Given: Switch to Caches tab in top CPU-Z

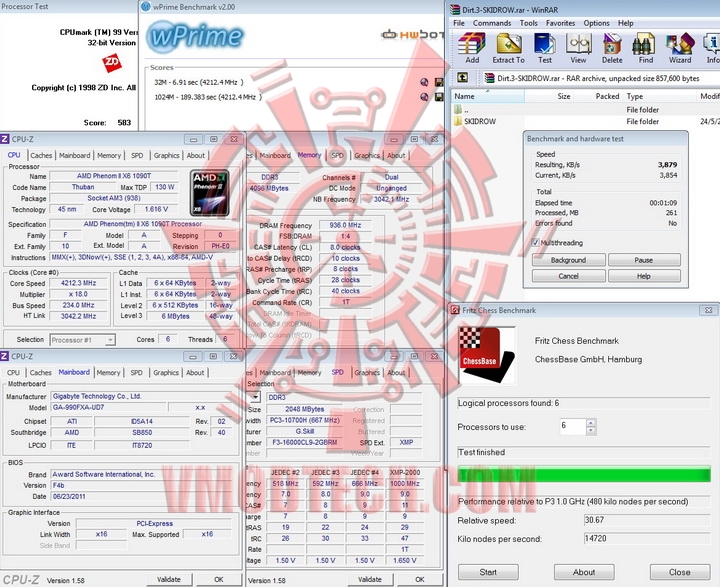Looking at the screenshot, I should [x=41, y=155].
